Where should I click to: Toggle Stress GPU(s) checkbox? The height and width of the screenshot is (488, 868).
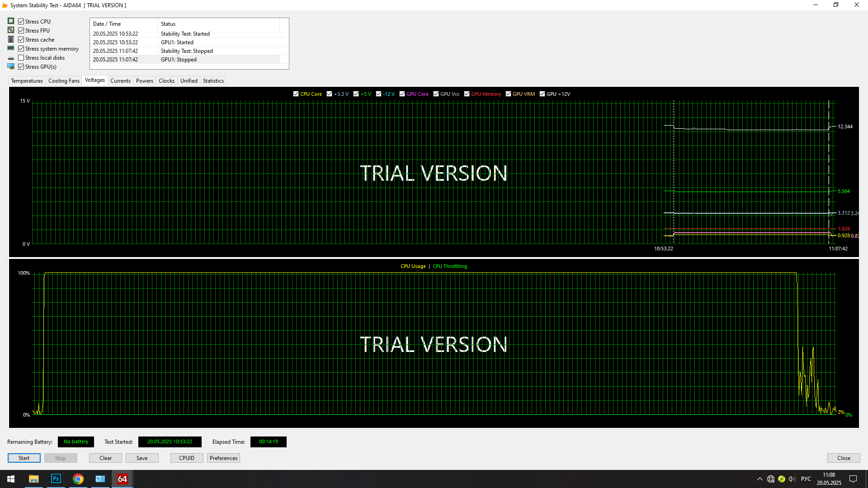[21, 66]
